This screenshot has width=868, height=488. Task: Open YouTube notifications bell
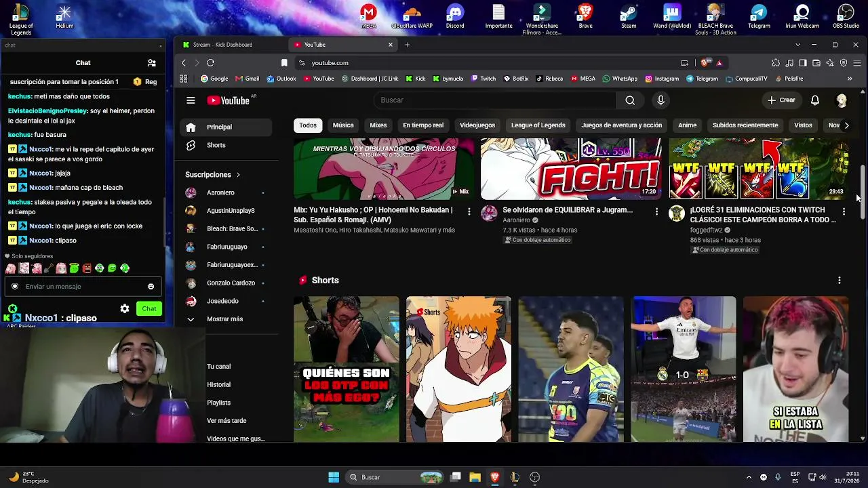815,100
